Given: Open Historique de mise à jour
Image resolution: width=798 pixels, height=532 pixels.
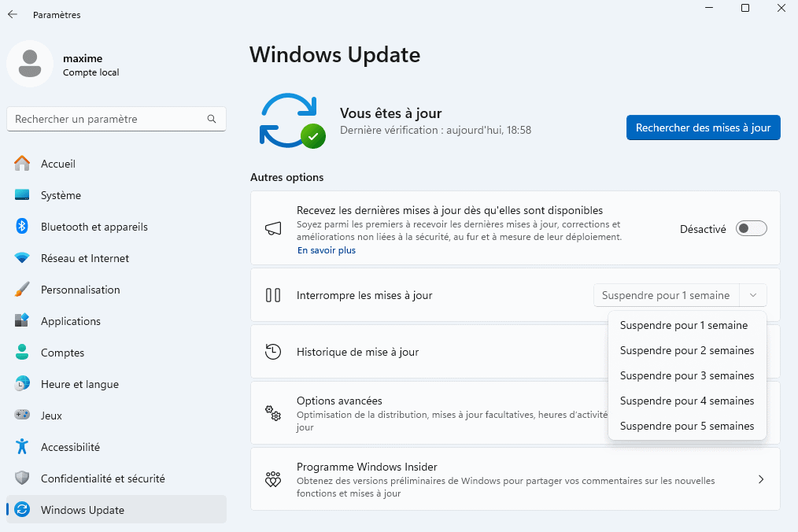Looking at the screenshot, I should tap(358, 352).
